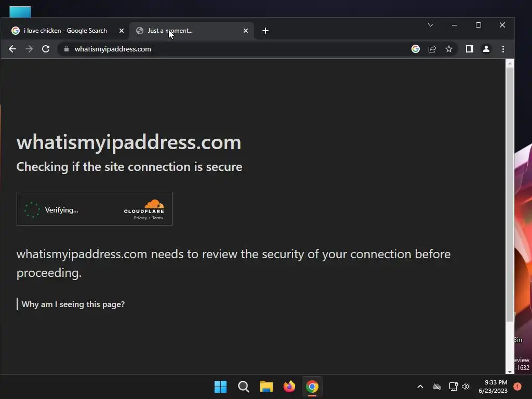Close the 'Just a moment...' tab
532x399 pixels.
[x=246, y=31]
